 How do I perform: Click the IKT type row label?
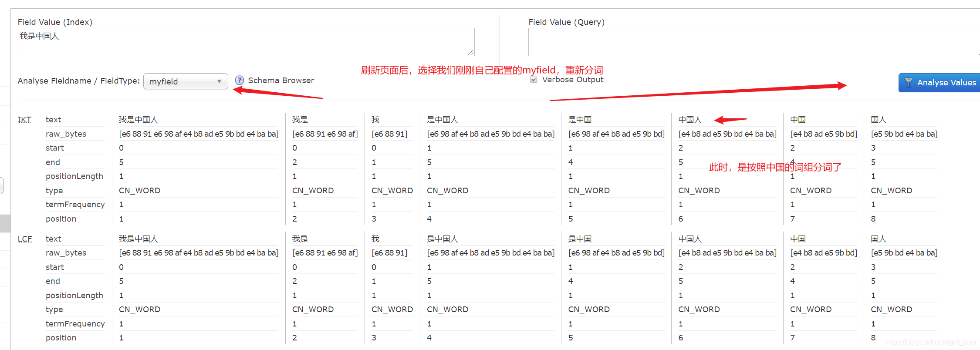54,191
